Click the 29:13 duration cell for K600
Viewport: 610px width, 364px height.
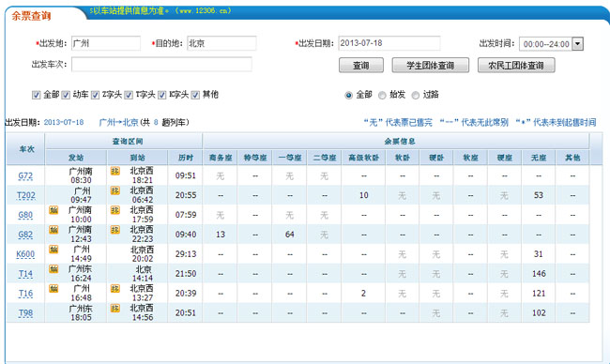(186, 254)
